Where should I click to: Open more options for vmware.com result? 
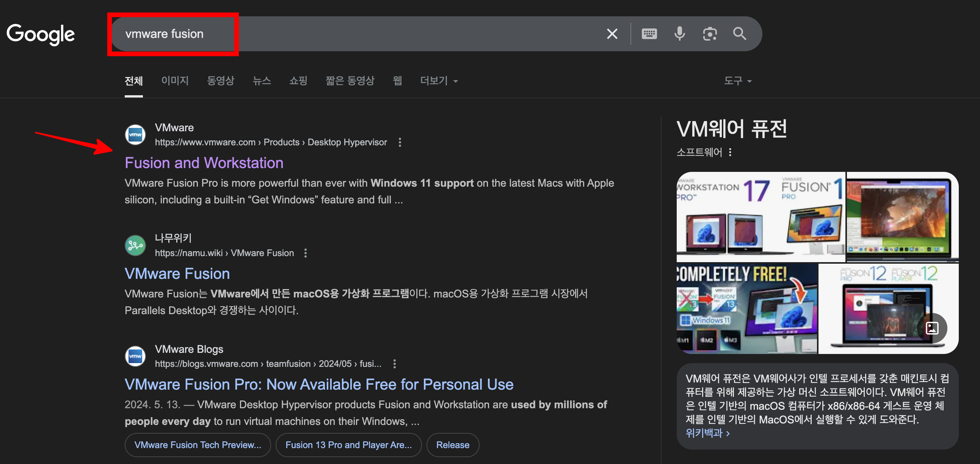[400, 142]
